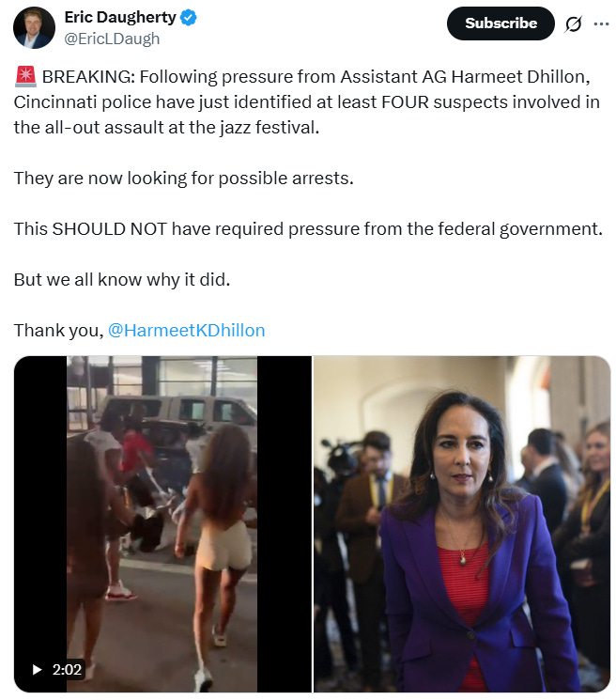This screenshot has width=616, height=700.
Task: Open the street fight video thumbnail
Action: [x=162, y=524]
